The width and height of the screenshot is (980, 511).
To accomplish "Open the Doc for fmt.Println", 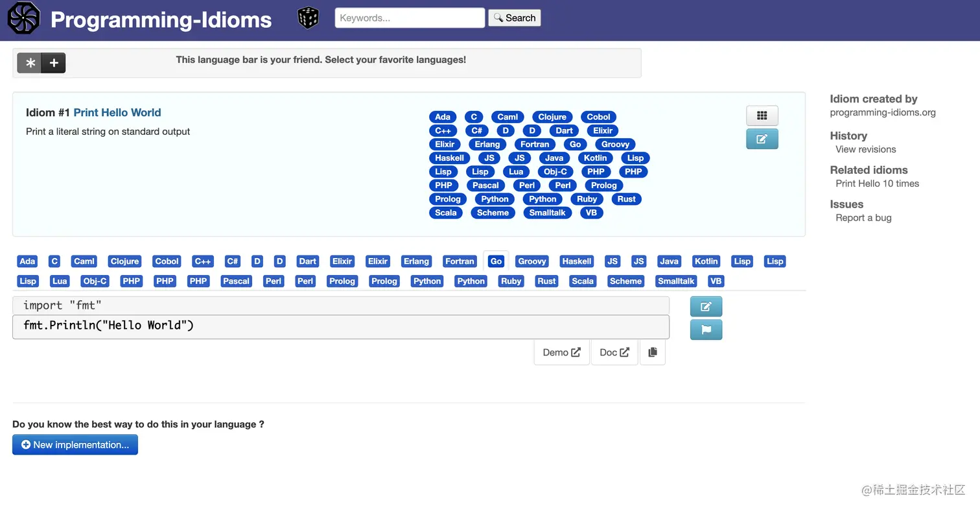I will click(x=614, y=351).
